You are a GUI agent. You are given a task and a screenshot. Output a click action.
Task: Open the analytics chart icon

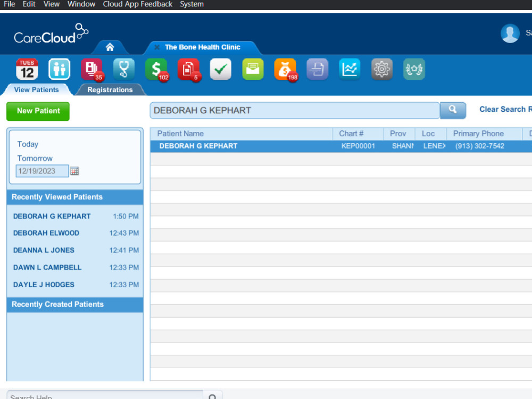click(350, 69)
